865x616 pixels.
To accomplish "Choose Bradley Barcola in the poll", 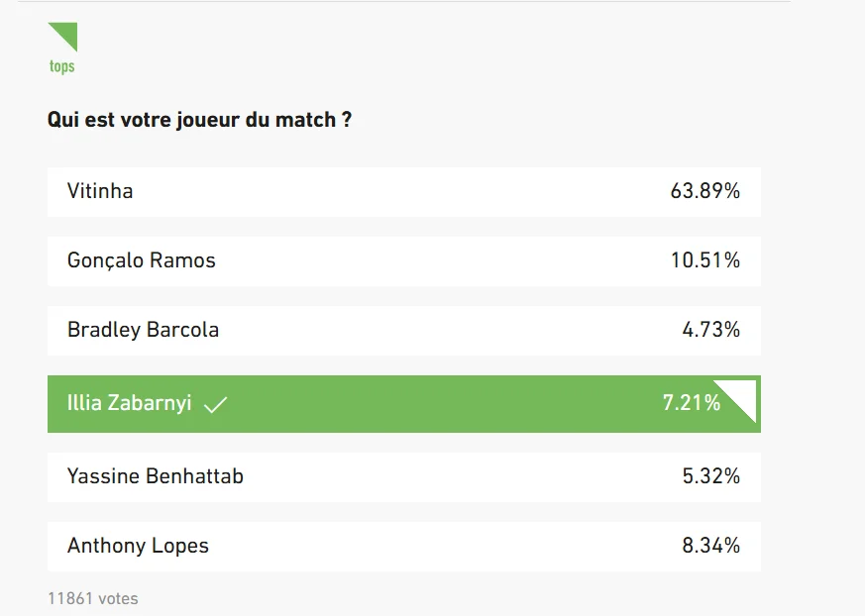I will tap(143, 330).
